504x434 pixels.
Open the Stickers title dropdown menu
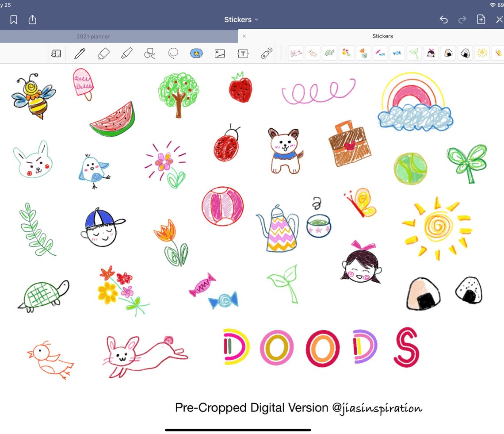(241, 19)
